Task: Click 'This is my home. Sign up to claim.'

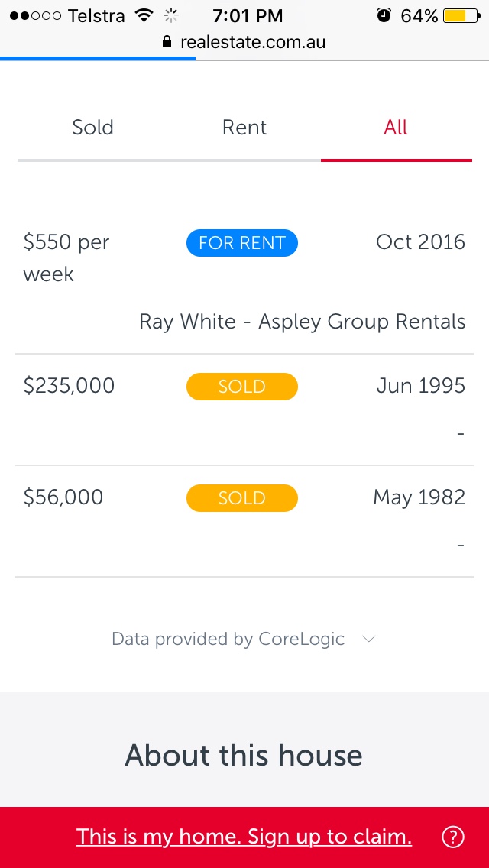Action: tap(244, 837)
